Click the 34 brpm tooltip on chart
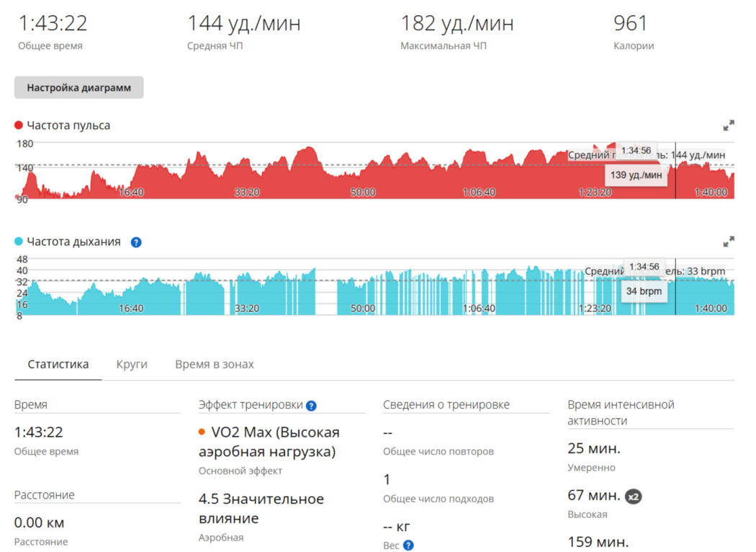Screen dimensions: 756x552 pyautogui.click(x=644, y=291)
